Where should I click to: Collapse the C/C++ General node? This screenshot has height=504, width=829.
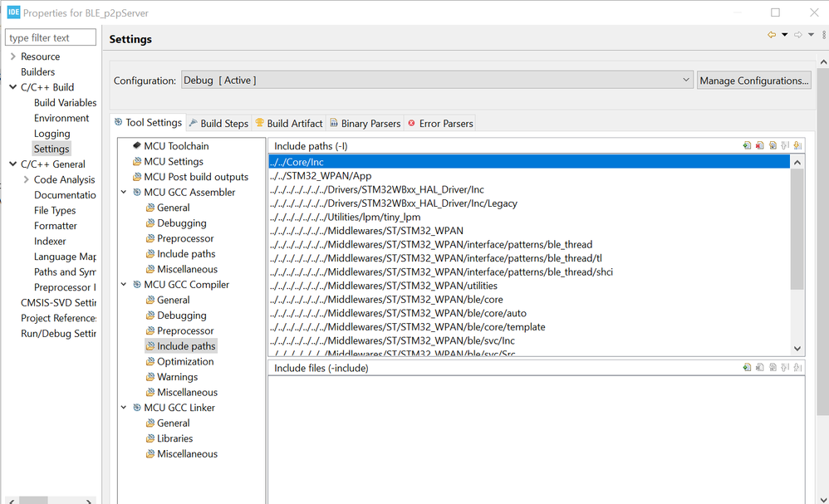tap(12, 164)
